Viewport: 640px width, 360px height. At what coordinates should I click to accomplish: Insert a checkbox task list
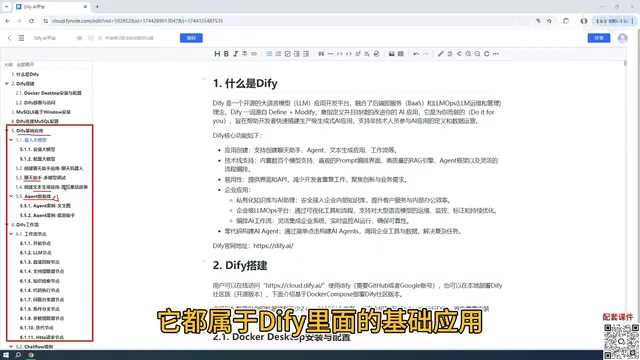pyautogui.click(x=287, y=54)
